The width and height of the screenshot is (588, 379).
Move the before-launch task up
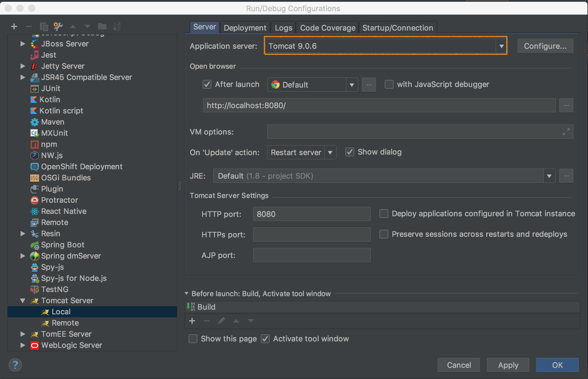236,321
